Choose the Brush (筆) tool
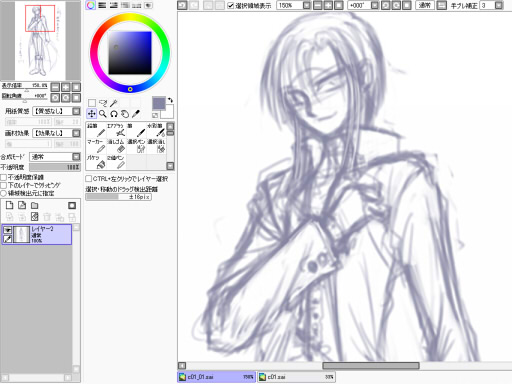This screenshot has height=384, width=512. (x=136, y=130)
